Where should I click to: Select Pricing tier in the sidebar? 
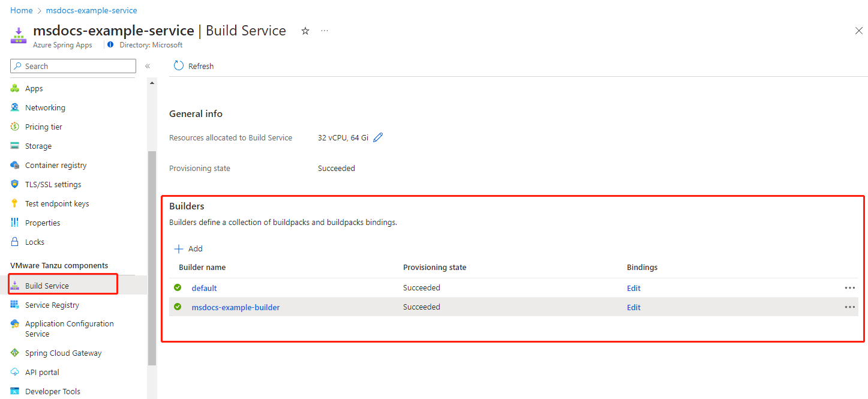(x=43, y=127)
